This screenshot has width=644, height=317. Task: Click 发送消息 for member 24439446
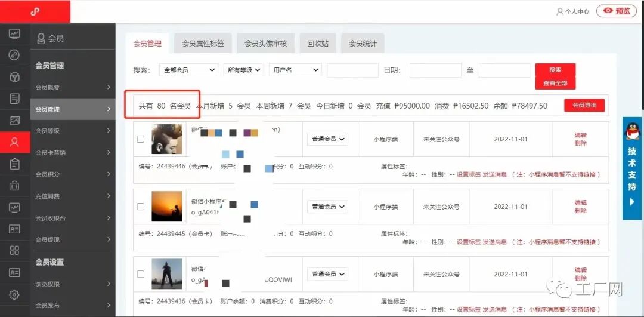click(494, 174)
